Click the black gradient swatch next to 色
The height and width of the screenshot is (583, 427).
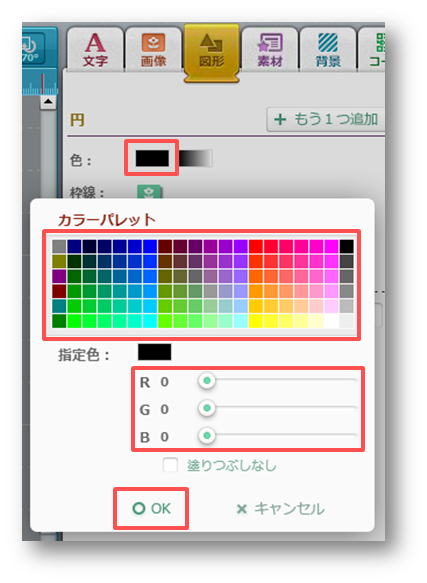[x=196, y=158]
